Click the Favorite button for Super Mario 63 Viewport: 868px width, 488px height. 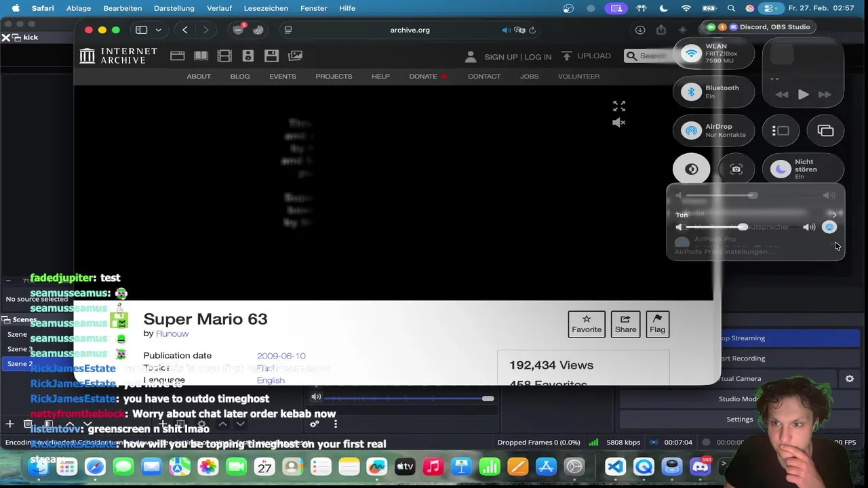[587, 324]
